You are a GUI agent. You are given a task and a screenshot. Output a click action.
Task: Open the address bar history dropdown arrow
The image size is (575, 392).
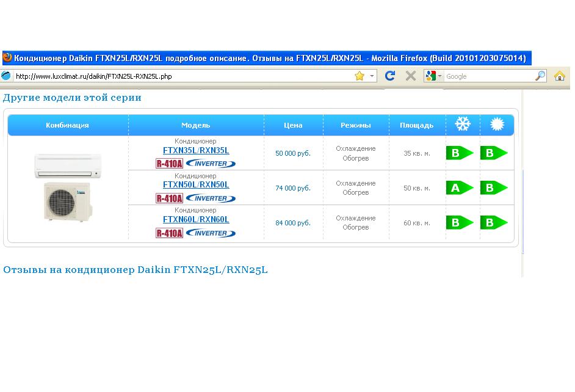[x=372, y=76]
